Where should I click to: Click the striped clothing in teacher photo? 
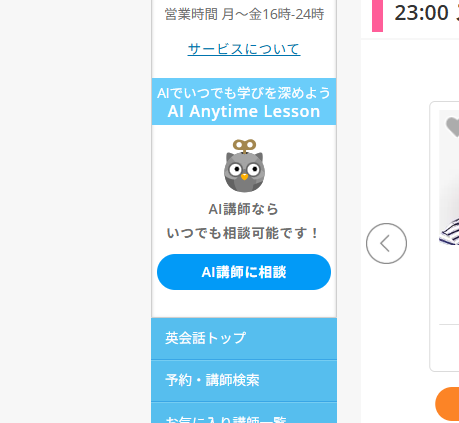click(450, 232)
